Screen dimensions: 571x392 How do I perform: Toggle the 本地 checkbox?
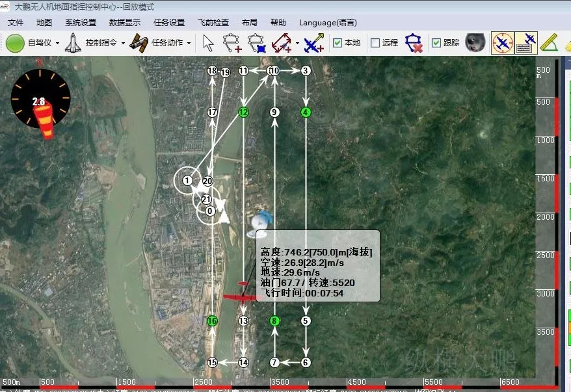338,43
